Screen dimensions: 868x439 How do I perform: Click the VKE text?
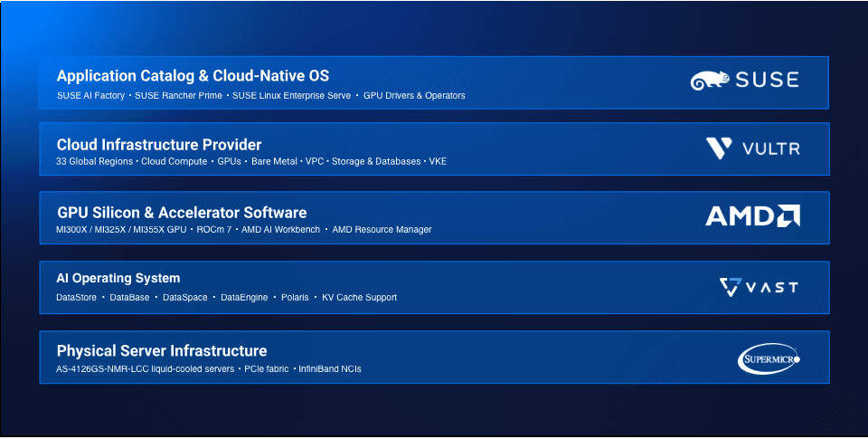click(x=438, y=161)
